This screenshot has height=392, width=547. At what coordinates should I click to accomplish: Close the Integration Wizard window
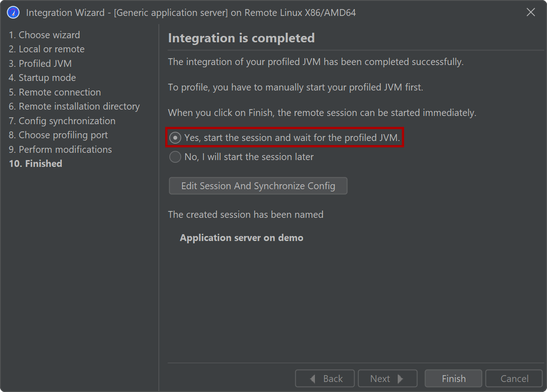531,13
